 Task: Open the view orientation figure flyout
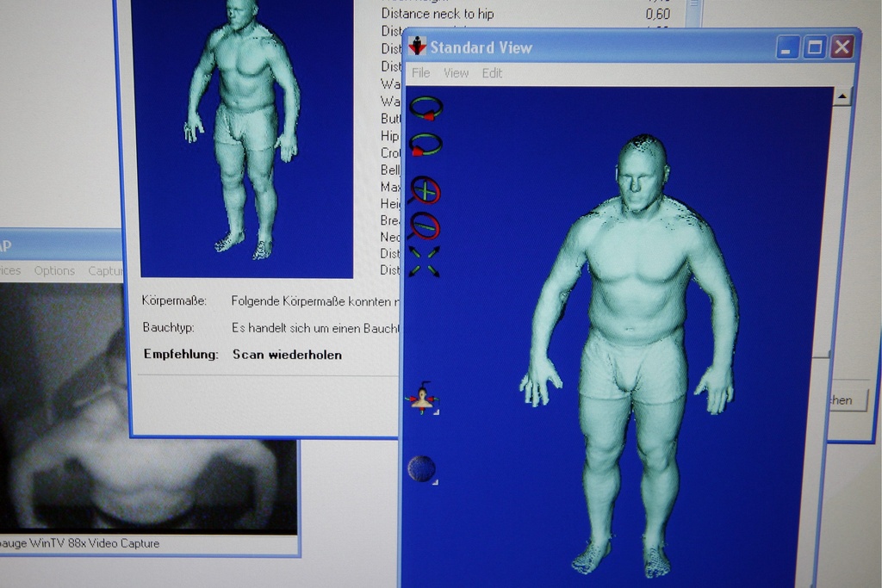click(x=422, y=399)
